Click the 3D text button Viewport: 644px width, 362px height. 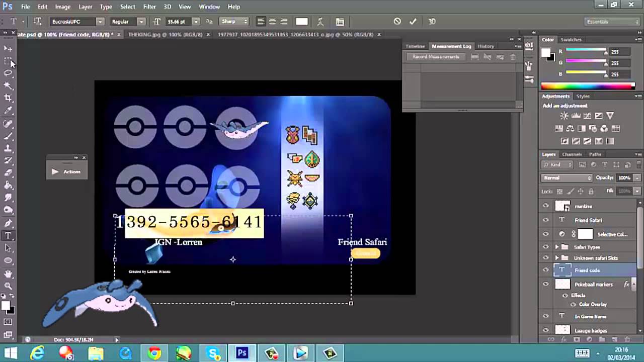tap(432, 22)
